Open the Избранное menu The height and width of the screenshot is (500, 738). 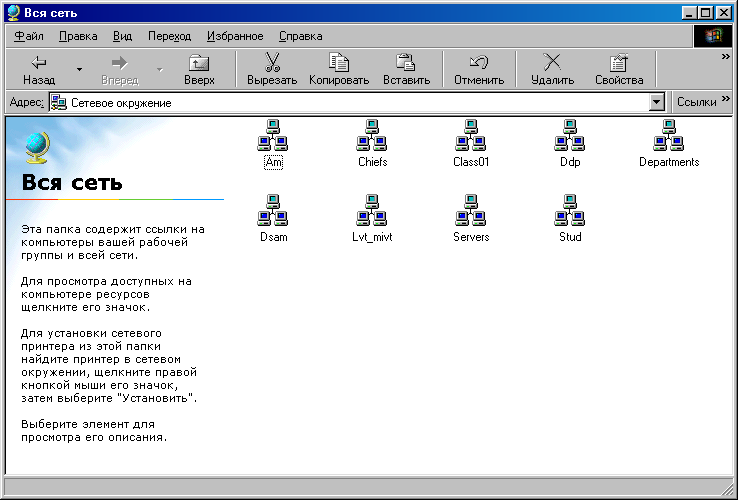click(235, 36)
